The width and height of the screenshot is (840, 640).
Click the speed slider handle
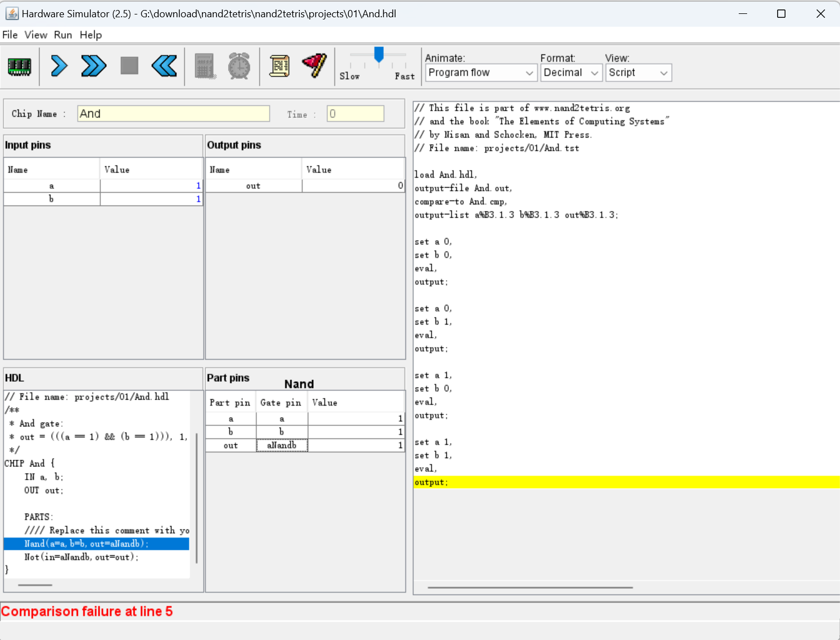click(x=379, y=55)
